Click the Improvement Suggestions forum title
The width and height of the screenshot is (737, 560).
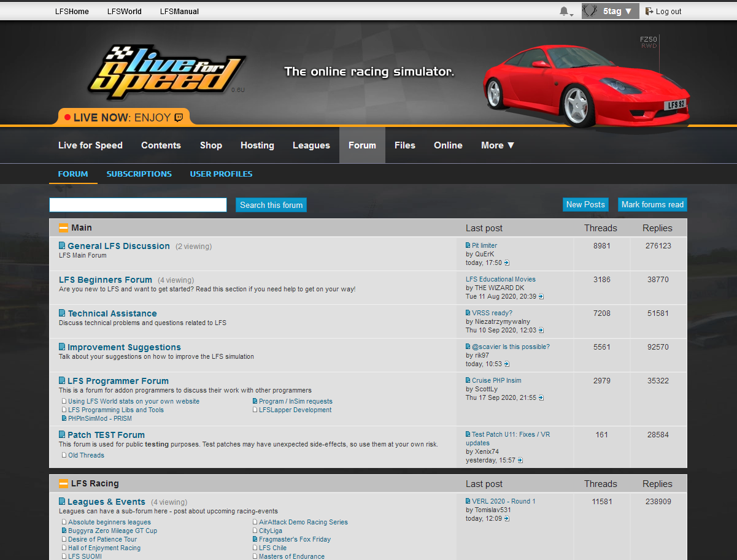click(x=124, y=347)
